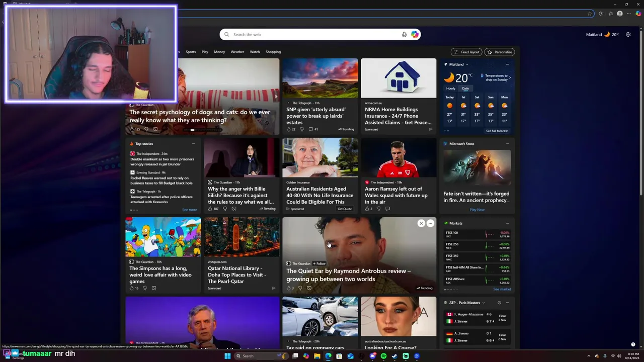The width and height of the screenshot is (644, 362).
Task: Click ATP Paris Masters info icon
Action: pyautogui.click(x=499, y=303)
